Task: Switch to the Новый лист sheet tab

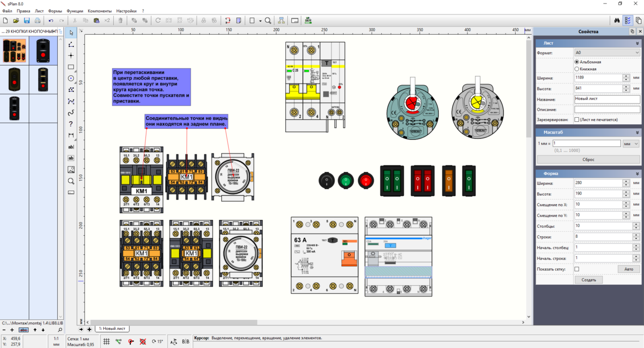Action: (112, 328)
